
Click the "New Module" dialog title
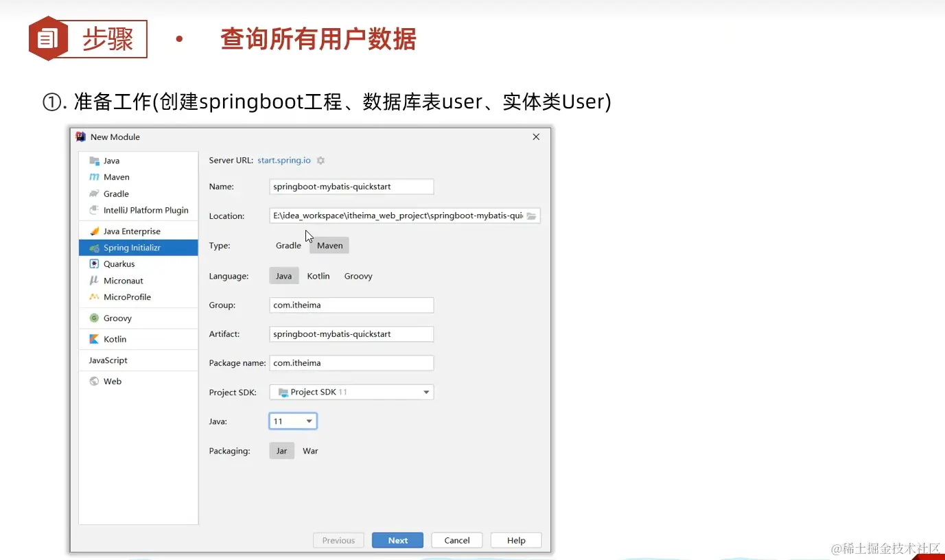115,137
